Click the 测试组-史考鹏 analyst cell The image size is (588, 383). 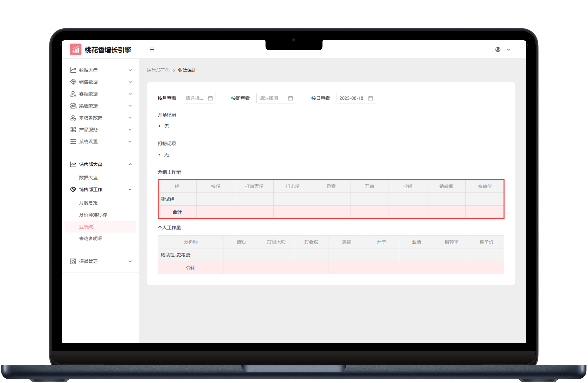(190, 255)
